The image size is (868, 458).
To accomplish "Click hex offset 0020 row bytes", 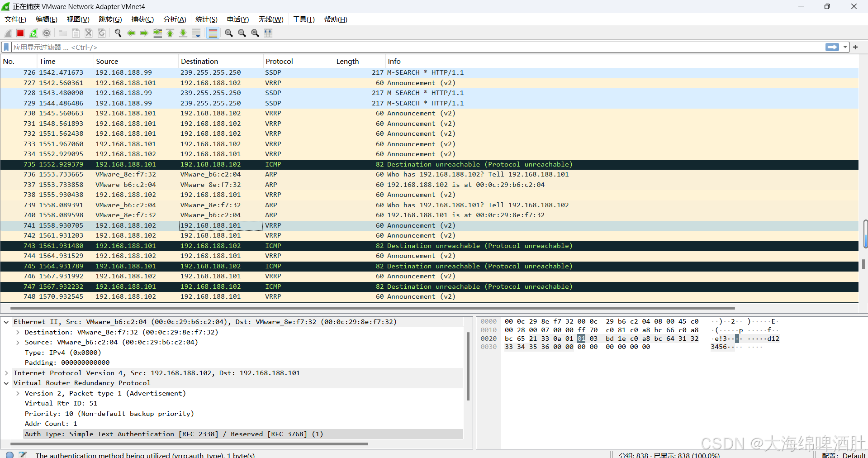I will pos(602,339).
